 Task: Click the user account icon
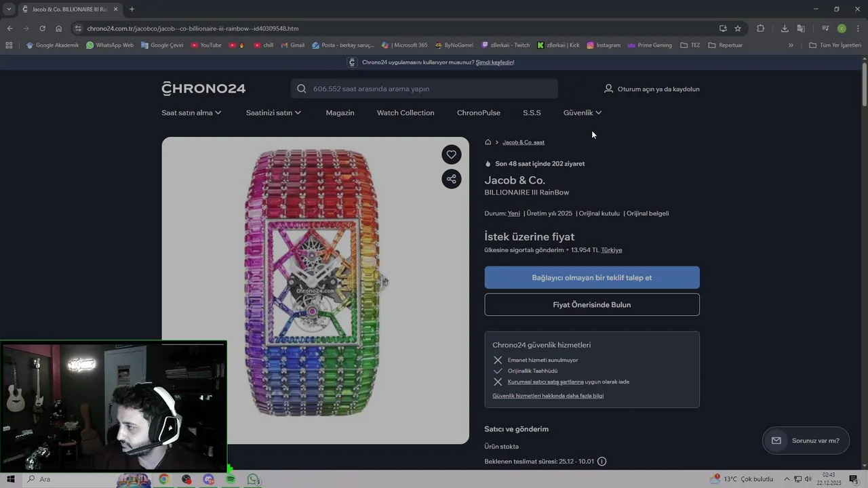[x=608, y=89]
